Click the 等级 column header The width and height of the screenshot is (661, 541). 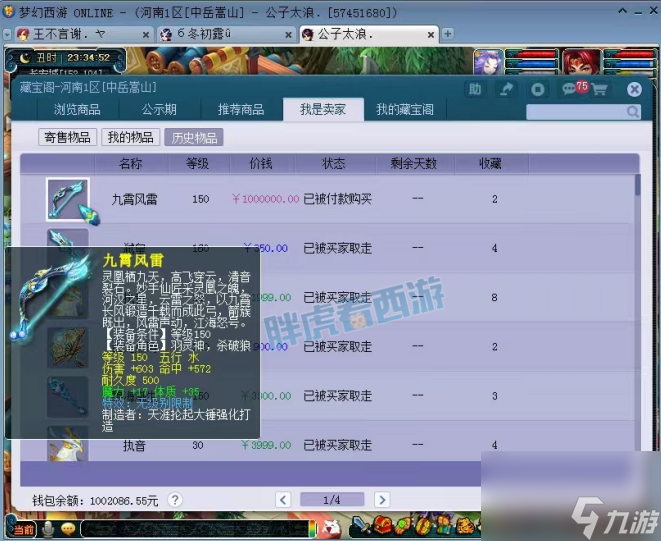(x=197, y=164)
